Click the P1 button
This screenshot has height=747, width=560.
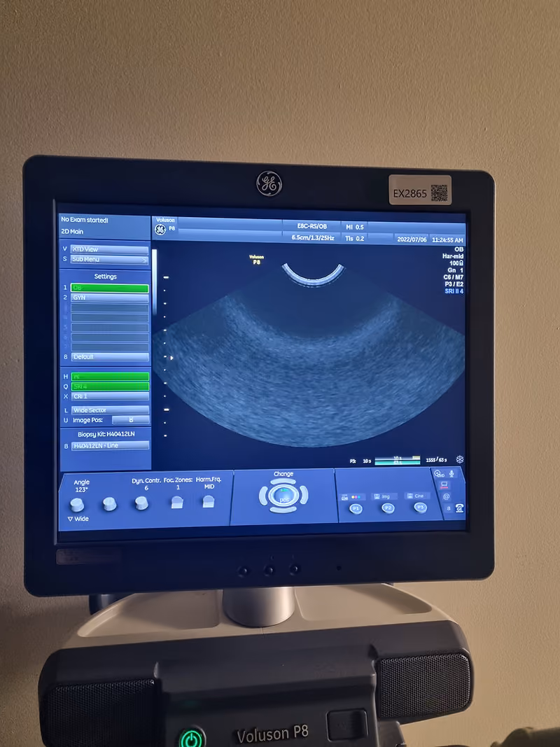(356, 509)
